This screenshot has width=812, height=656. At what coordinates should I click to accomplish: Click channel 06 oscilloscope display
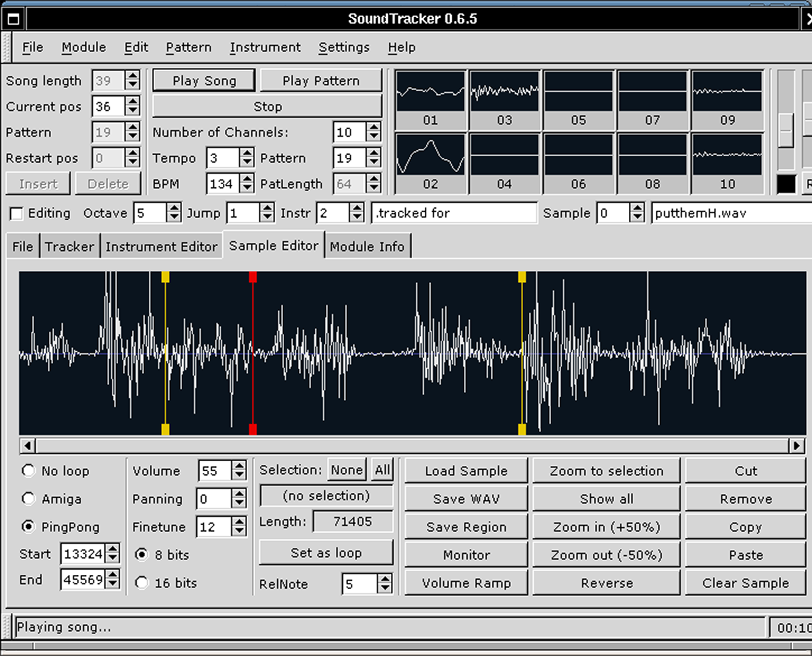click(578, 155)
